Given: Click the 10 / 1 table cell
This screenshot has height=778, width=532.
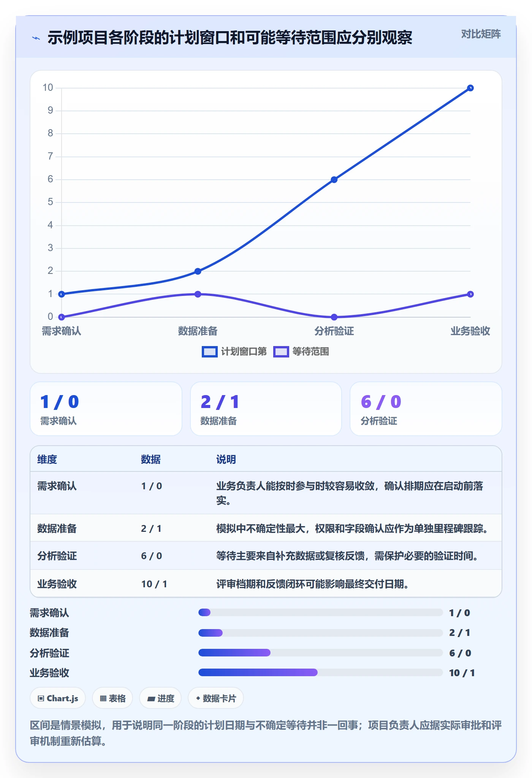Looking at the screenshot, I should pyautogui.click(x=154, y=584).
